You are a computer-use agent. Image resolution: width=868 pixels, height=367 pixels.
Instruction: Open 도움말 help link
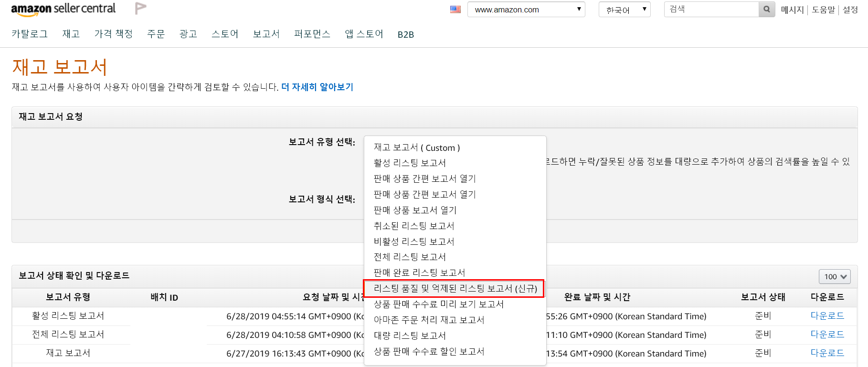coord(824,10)
